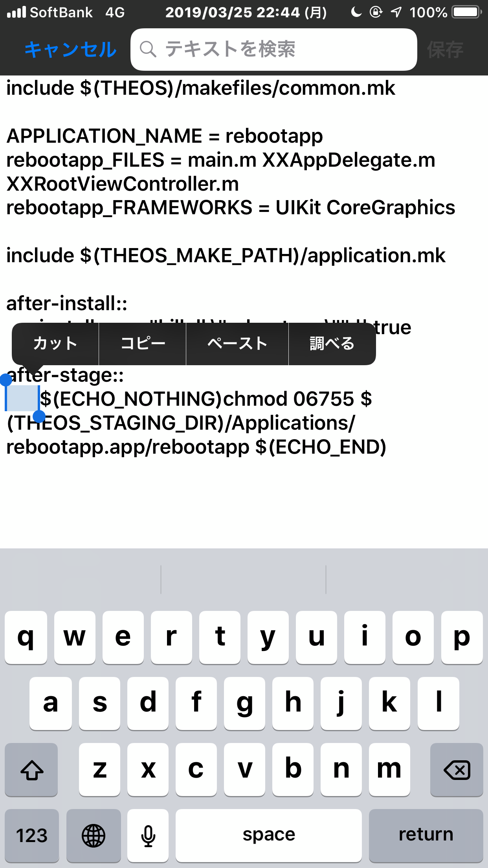Tap the v key
The height and width of the screenshot is (868, 488).
click(x=244, y=770)
